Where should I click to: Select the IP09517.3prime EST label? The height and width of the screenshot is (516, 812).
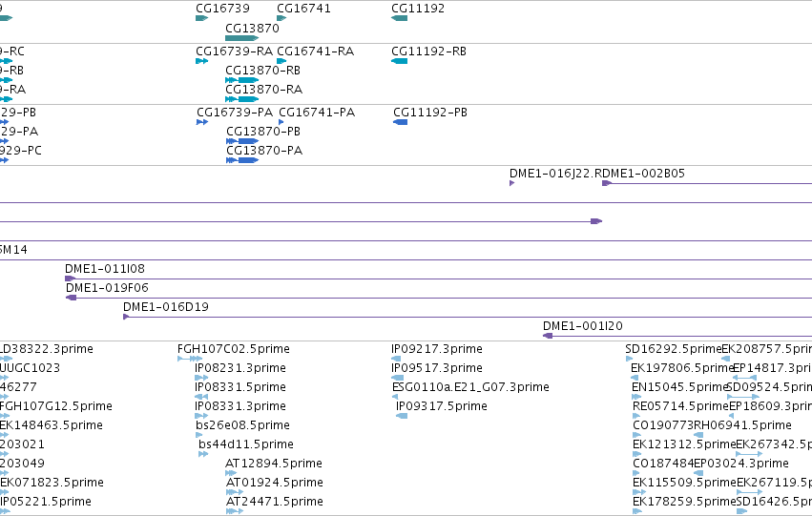pyautogui.click(x=437, y=368)
